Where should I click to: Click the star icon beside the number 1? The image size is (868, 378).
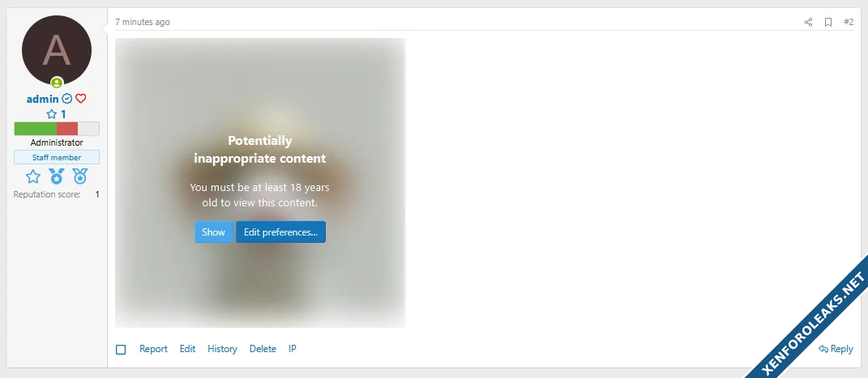tap(52, 114)
